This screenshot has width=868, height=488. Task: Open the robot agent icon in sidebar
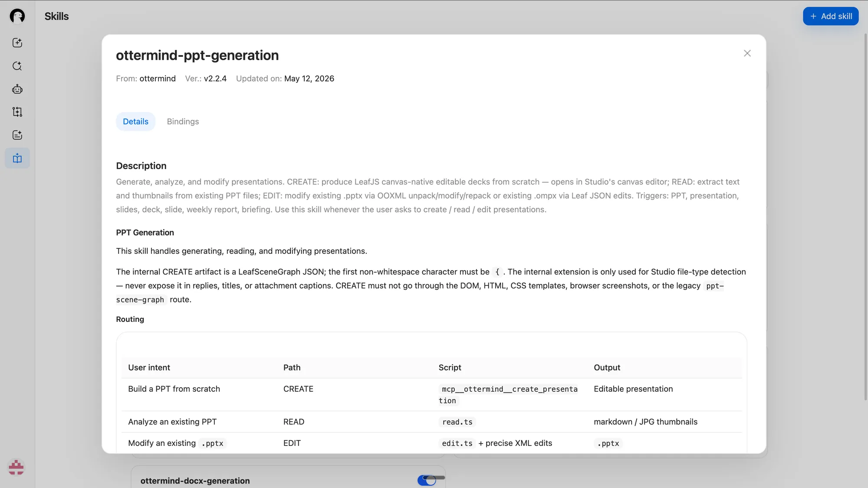pos(17,89)
